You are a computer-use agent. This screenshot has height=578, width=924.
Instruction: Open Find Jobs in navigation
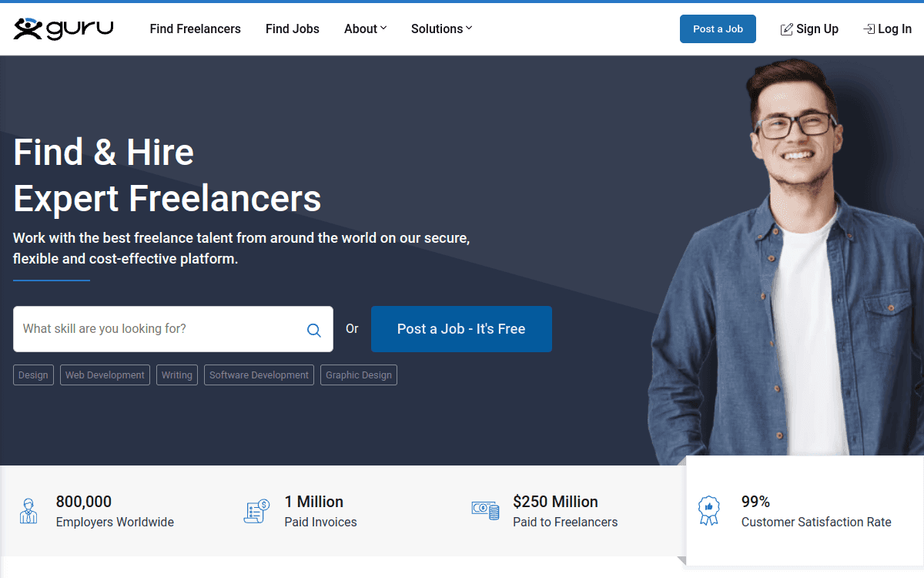tap(292, 29)
